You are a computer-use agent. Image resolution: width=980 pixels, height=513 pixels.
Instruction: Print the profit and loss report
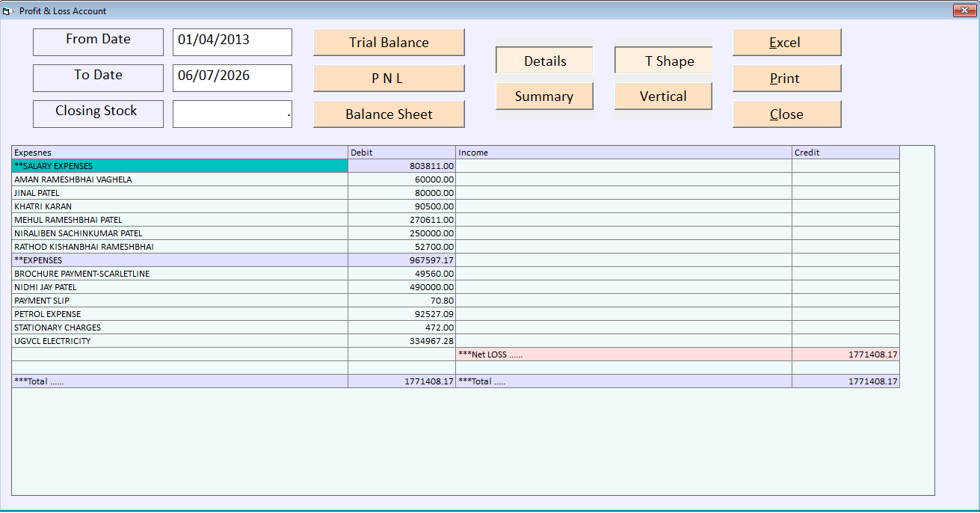click(x=786, y=79)
